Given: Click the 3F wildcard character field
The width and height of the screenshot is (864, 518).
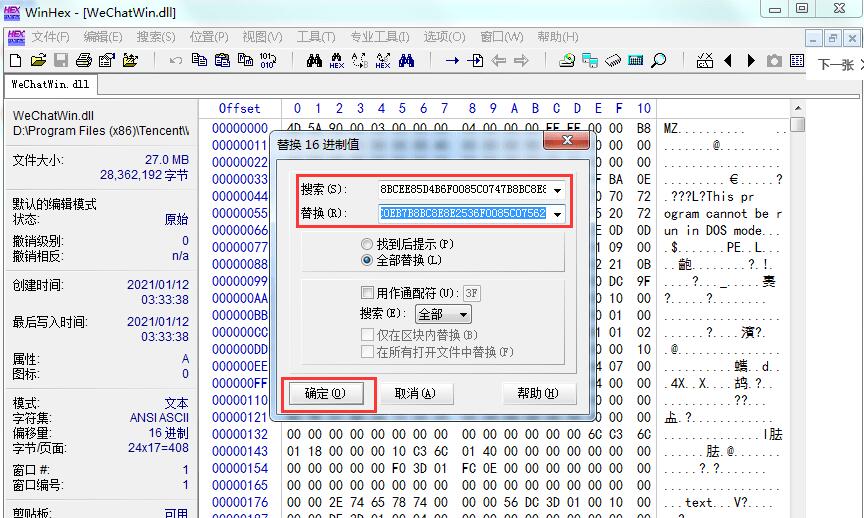Looking at the screenshot, I should [471, 293].
